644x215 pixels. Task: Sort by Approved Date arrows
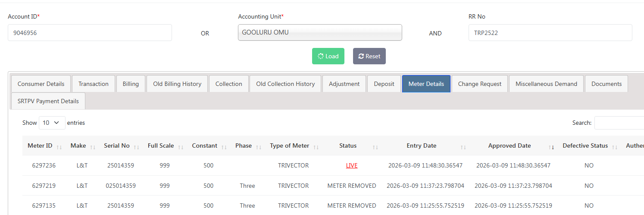tap(551, 147)
